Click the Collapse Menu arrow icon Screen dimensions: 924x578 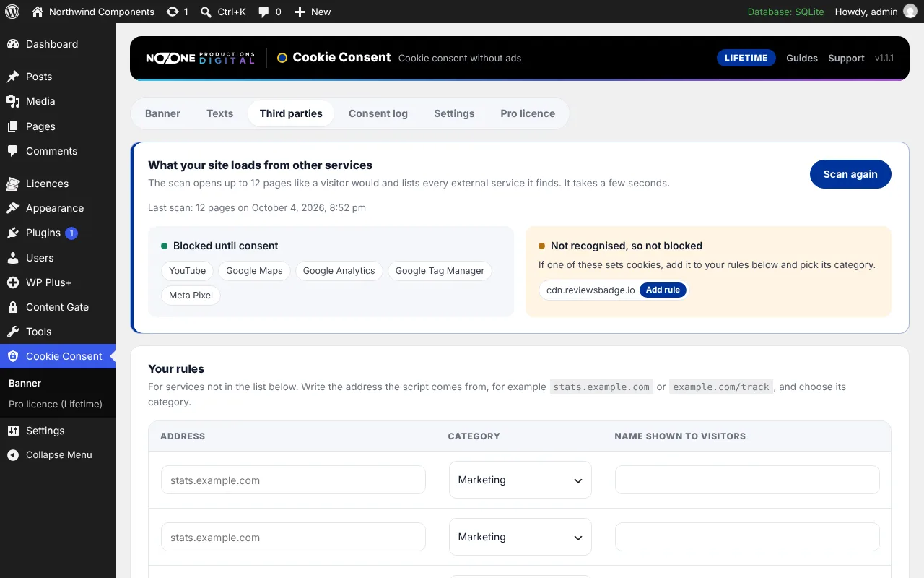tap(13, 455)
